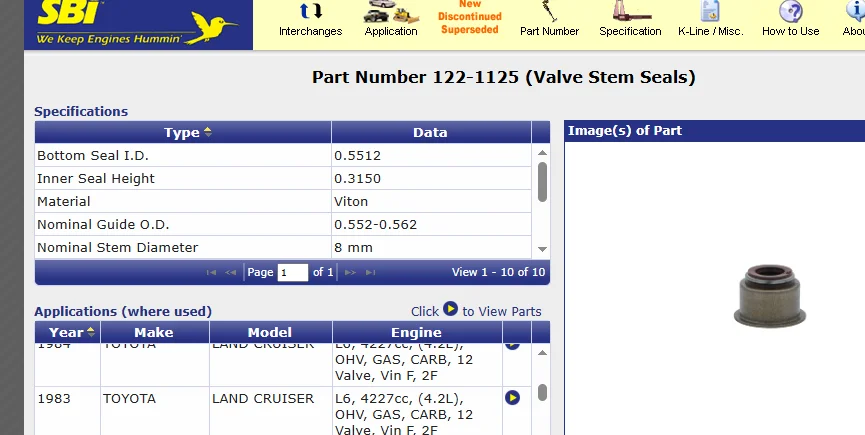This screenshot has height=435, width=865.
Task: Click the 0.3150 value cell
Action: pyautogui.click(x=431, y=179)
